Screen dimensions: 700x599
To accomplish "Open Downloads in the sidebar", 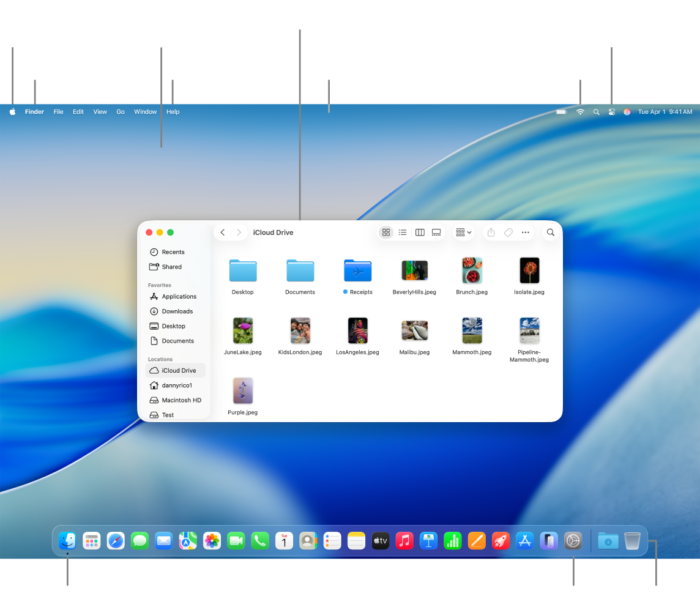I will tap(176, 311).
